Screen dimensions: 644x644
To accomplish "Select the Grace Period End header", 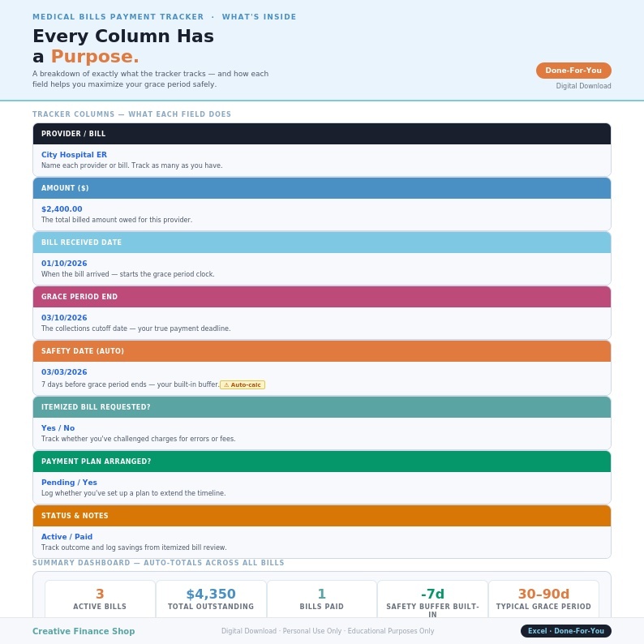I will [x=321, y=297].
